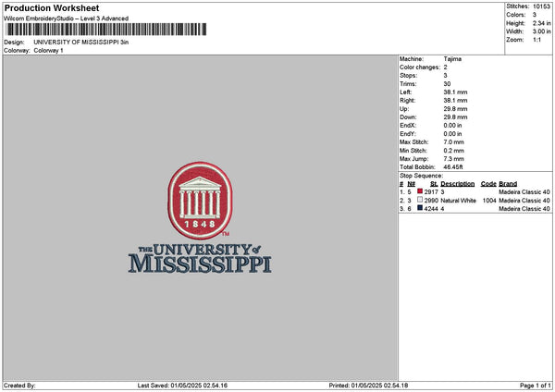Viewport: 555px width, 392px height.
Task: Click the barcode under the worksheet title
Action: 105,30
